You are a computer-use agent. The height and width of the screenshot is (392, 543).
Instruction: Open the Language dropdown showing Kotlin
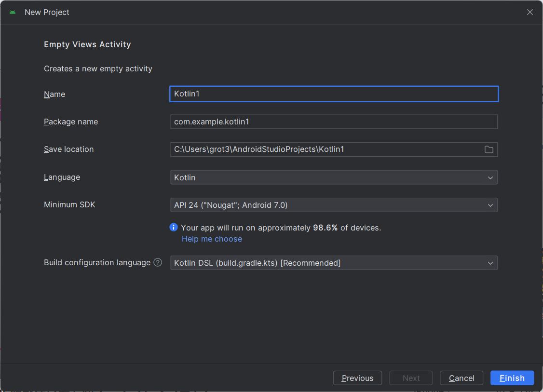click(x=334, y=177)
